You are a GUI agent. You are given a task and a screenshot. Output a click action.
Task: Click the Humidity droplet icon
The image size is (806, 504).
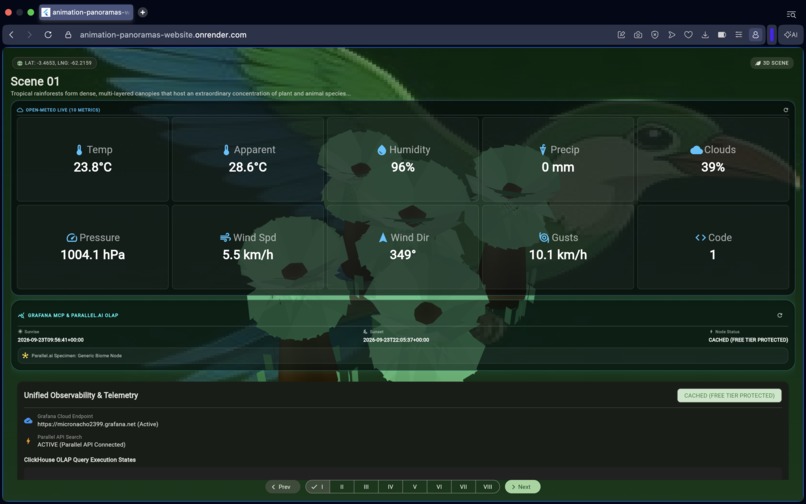tap(381, 150)
